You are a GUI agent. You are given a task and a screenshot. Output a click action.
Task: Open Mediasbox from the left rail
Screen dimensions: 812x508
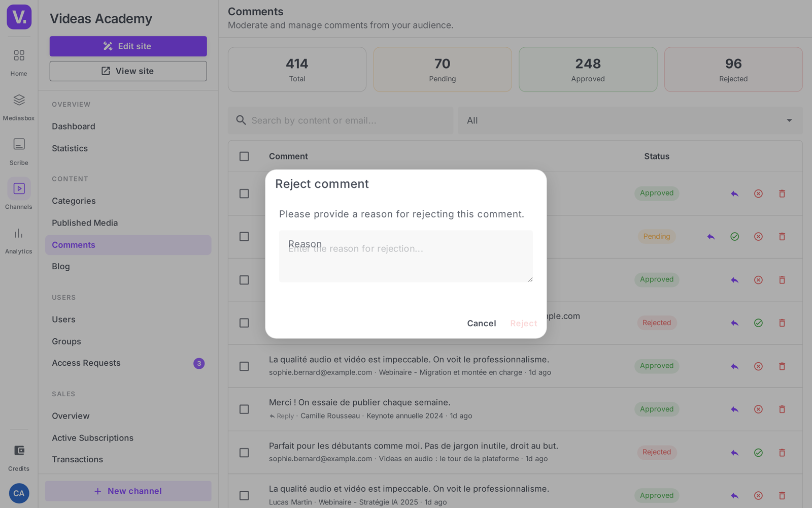coord(19,107)
